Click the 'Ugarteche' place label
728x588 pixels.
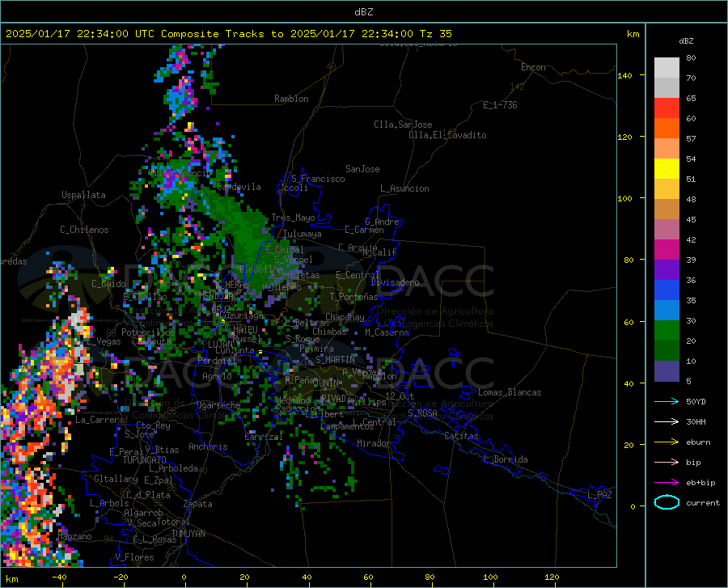click(218, 405)
